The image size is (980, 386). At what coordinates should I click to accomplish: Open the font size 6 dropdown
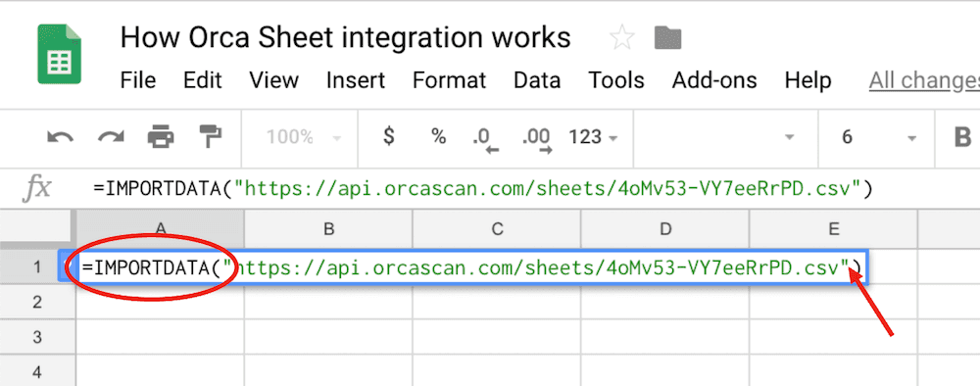[x=877, y=137]
